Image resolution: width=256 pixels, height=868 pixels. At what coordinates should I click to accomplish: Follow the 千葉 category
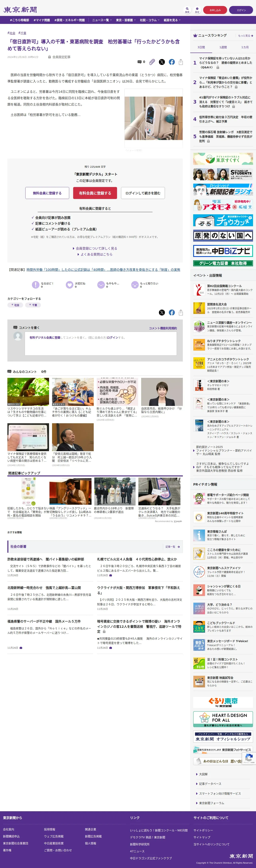click(33, 305)
